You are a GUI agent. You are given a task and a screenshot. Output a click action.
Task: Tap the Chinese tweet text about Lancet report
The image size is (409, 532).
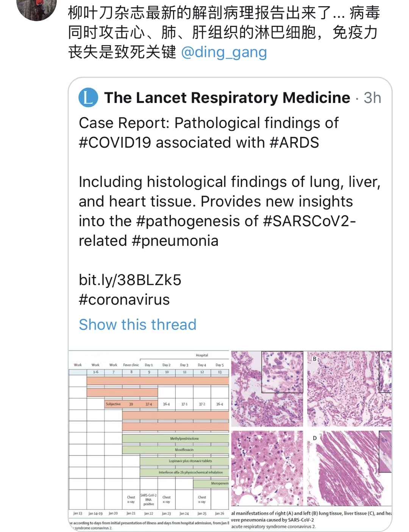click(223, 33)
